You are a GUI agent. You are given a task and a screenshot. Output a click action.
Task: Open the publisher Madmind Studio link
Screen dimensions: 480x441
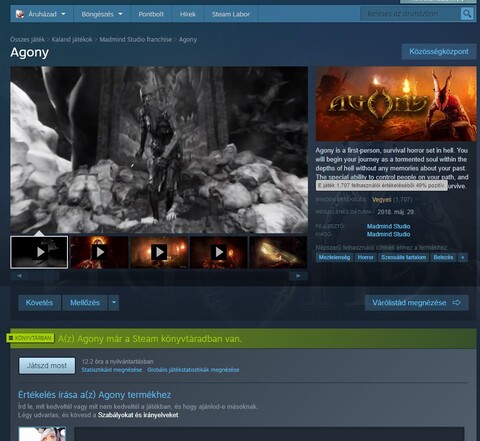(x=388, y=234)
